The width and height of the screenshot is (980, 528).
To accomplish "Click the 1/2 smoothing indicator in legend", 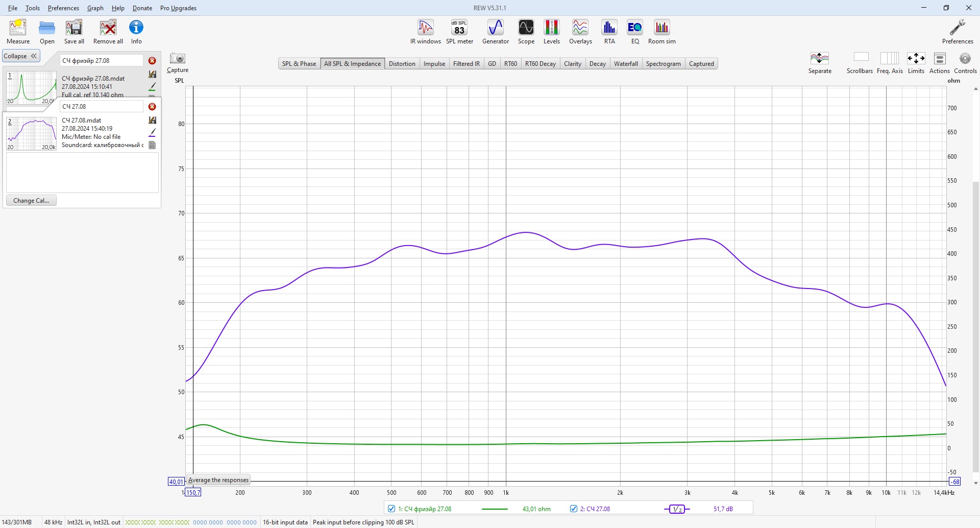I will [677, 509].
